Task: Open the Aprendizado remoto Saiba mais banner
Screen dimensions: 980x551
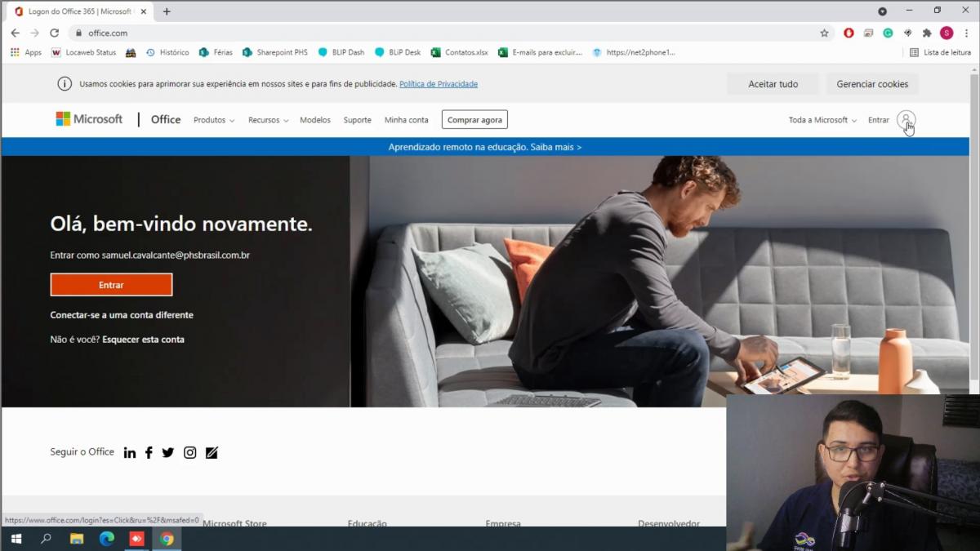Action: click(485, 147)
